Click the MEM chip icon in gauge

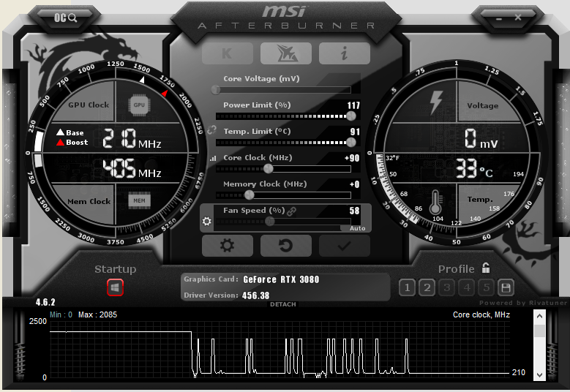point(139,200)
